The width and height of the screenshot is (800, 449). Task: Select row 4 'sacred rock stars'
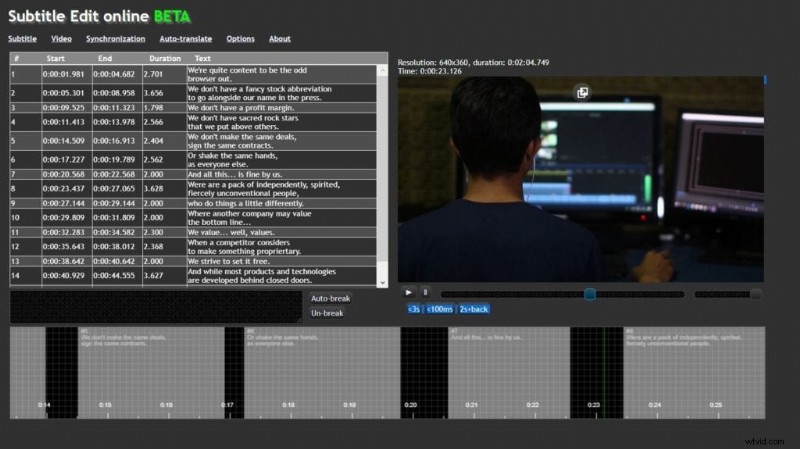[193, 122]
